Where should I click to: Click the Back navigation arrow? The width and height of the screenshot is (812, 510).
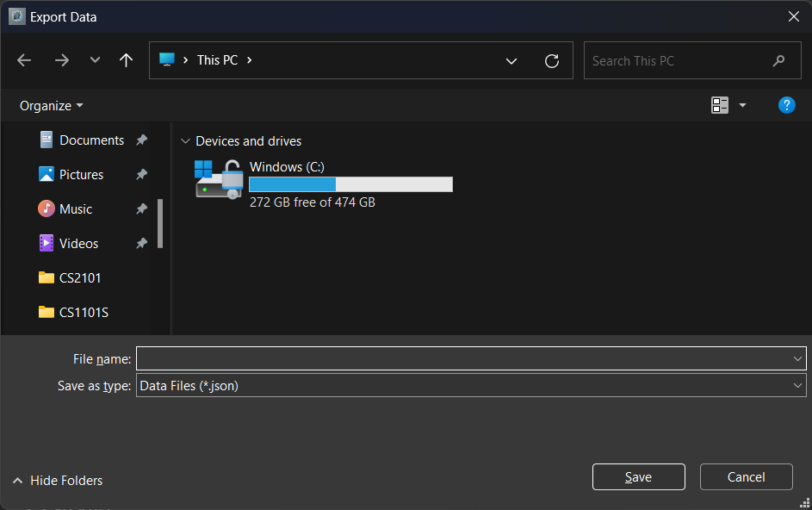click(x=24, y=60)
